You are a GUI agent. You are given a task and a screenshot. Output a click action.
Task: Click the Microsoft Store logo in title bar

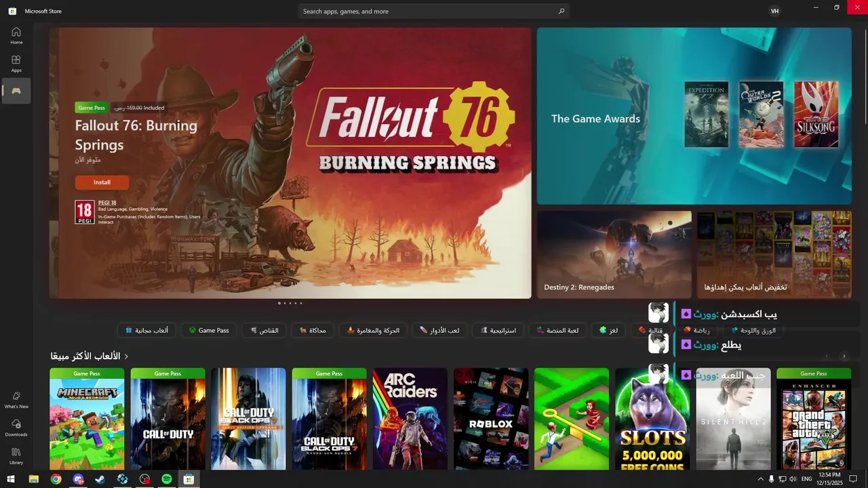(12, 11)
